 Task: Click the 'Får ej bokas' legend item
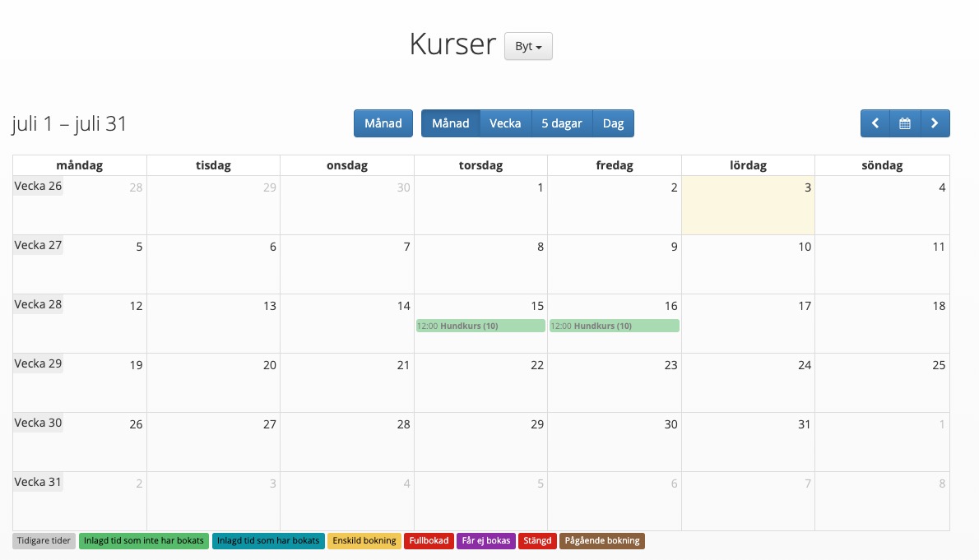tap(485, 540)
